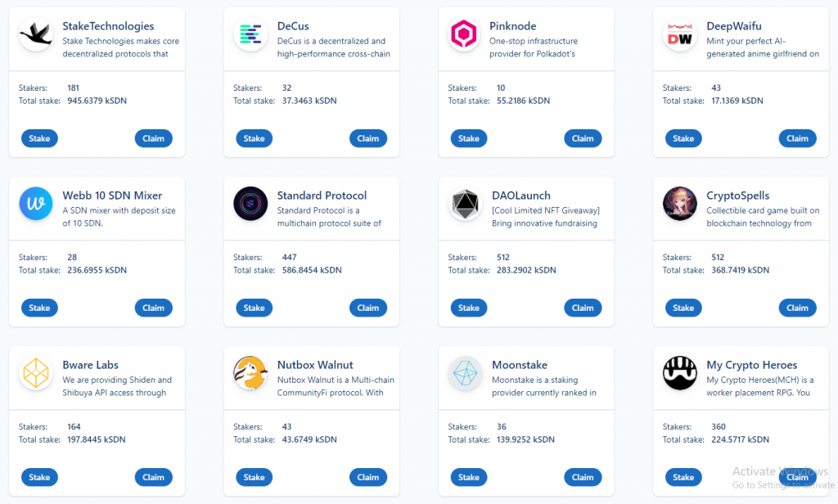Screen dimensions: 838x504
Task: Click the DeepWaifu DW logo
Action: [680, 34]
